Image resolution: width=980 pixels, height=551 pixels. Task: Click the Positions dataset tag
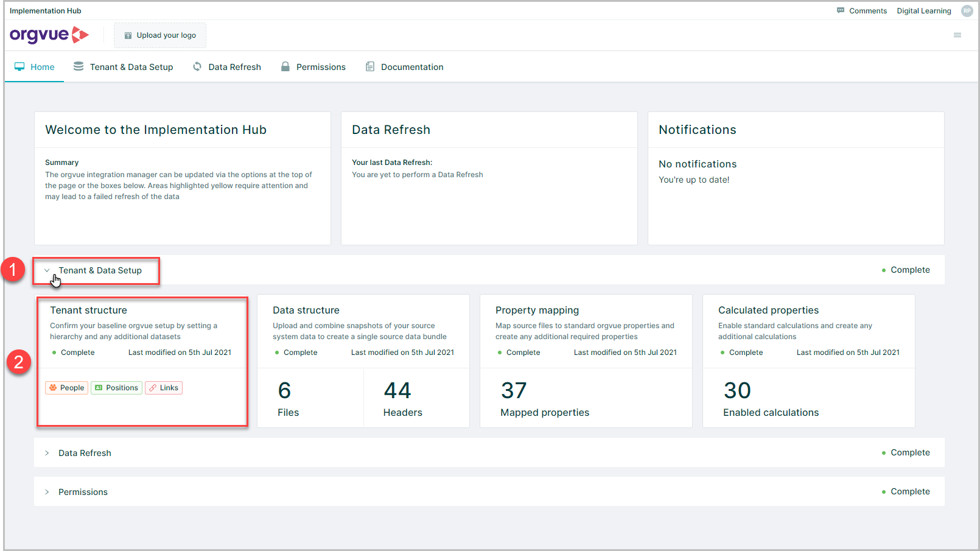pos(116,388)
